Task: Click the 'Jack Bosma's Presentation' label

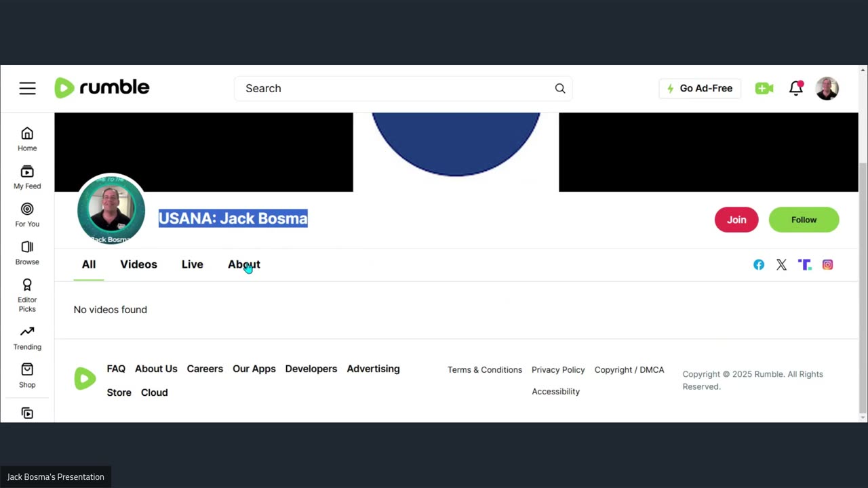Action: point(56,477)
